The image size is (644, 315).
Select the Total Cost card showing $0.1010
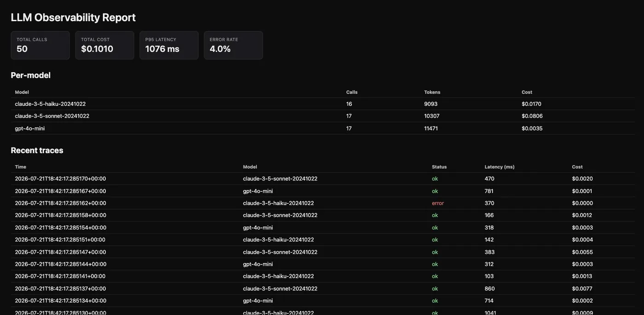tap(105, 45)
